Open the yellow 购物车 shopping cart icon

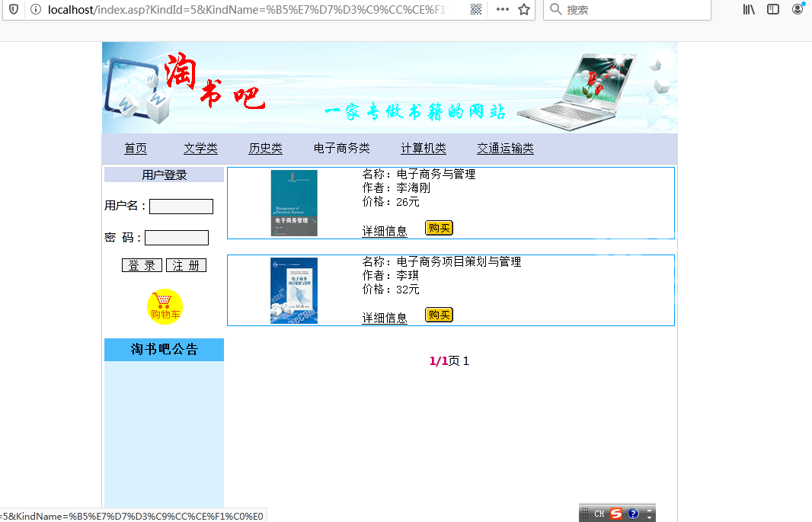click(165, 306)
